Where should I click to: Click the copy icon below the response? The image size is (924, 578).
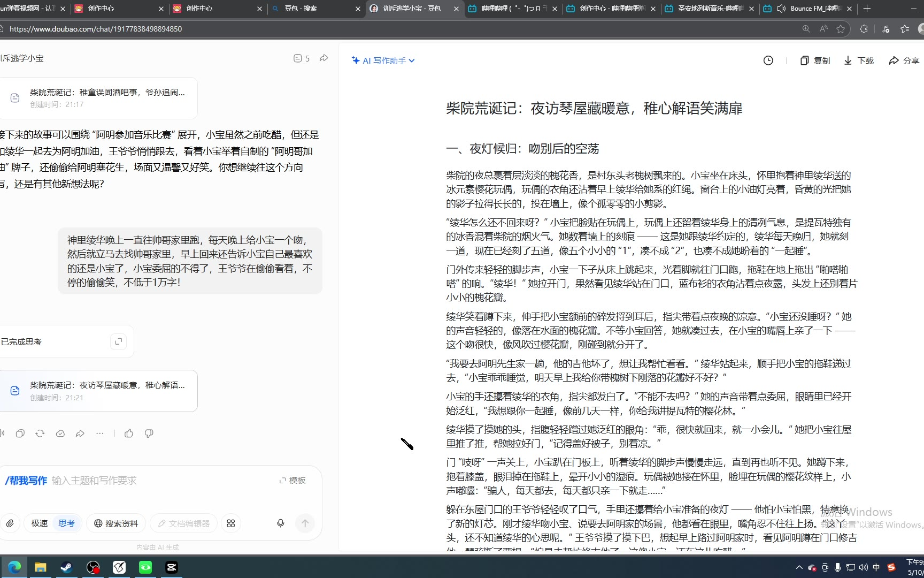point(20,433)
